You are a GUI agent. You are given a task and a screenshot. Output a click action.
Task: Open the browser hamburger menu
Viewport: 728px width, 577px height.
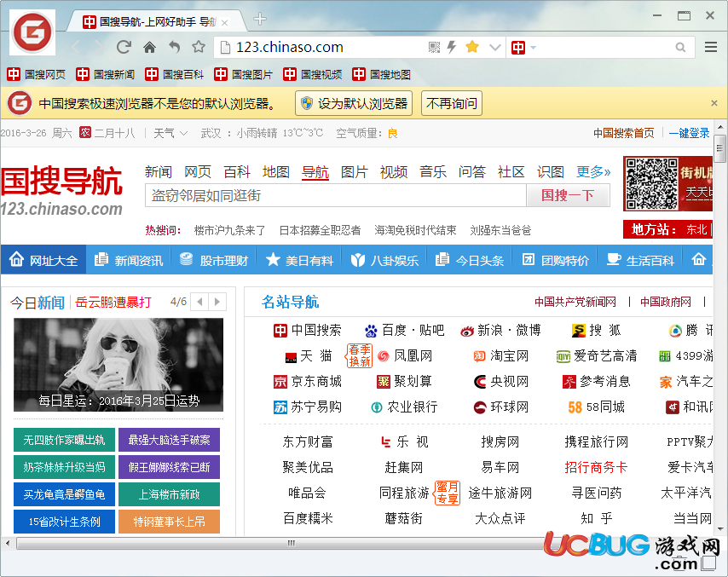710,47
